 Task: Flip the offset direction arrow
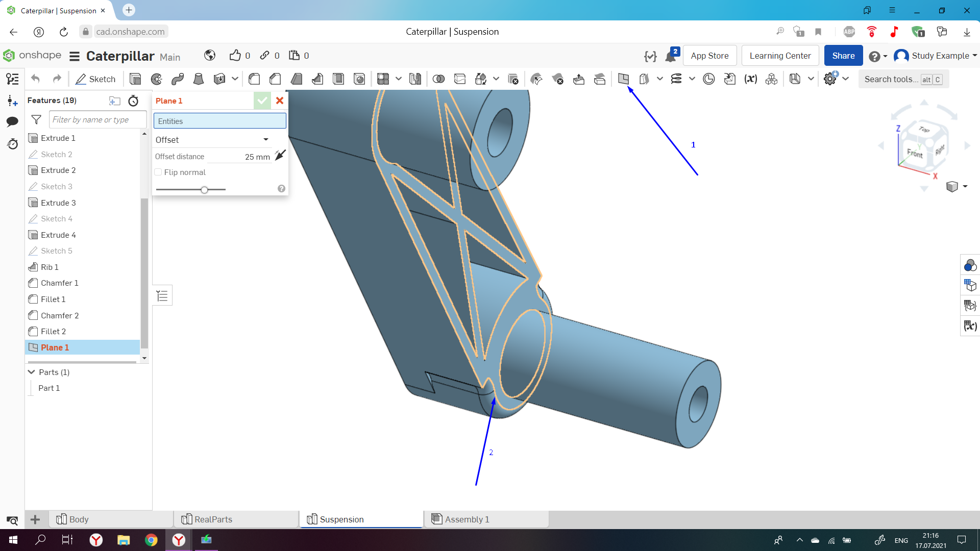(x=280, y=155)
